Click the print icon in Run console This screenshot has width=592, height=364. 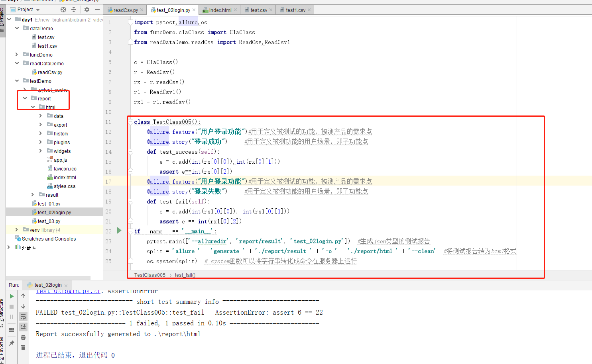pyautogui.click(x=23, y=337)
